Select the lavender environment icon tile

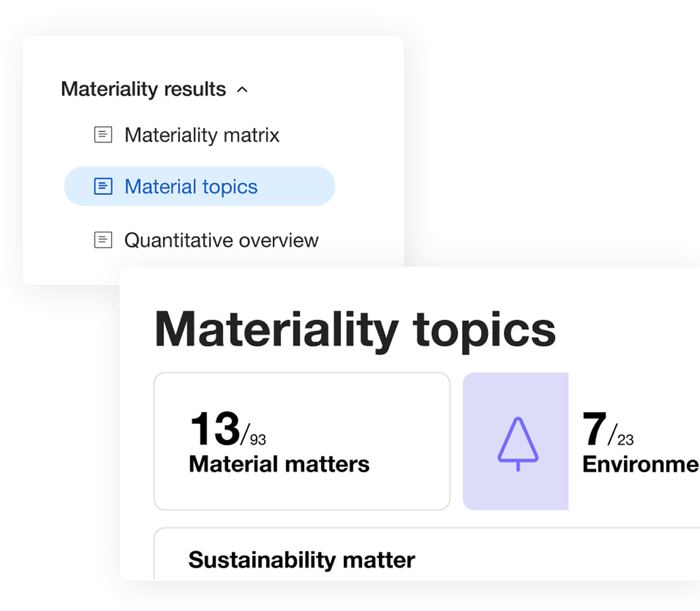coord(516,441)
